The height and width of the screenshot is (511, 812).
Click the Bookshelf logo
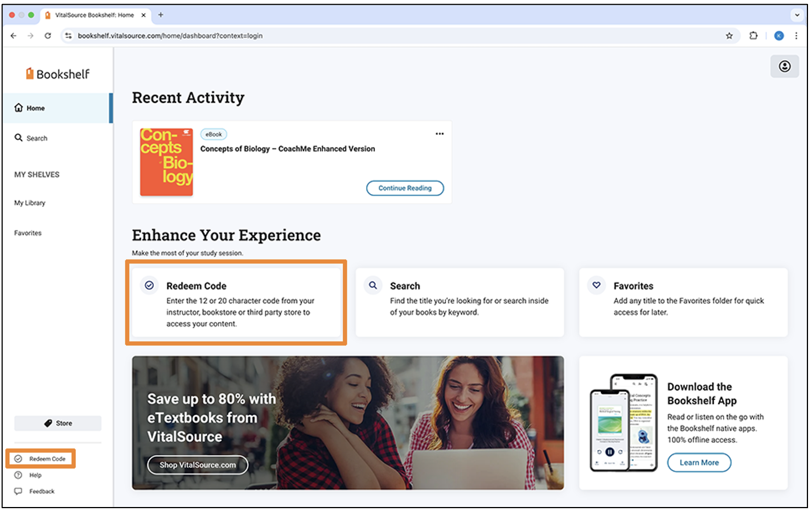pos(58,74)
